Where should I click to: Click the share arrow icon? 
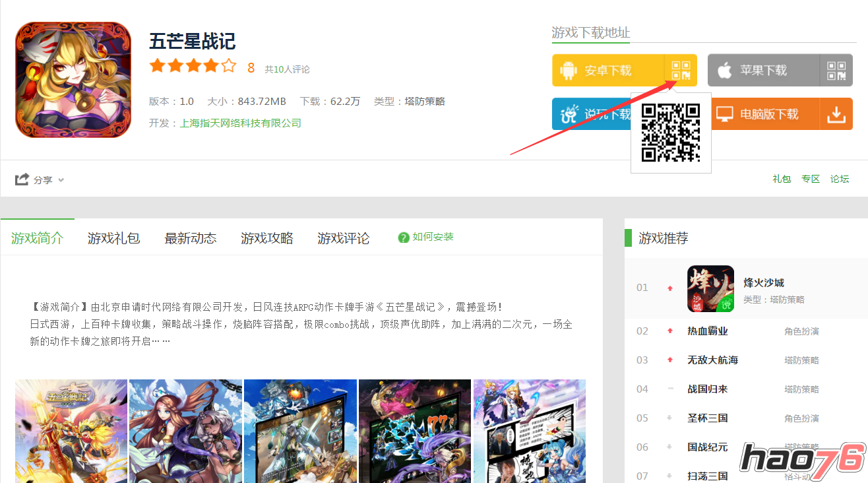(x=22, y=179)
